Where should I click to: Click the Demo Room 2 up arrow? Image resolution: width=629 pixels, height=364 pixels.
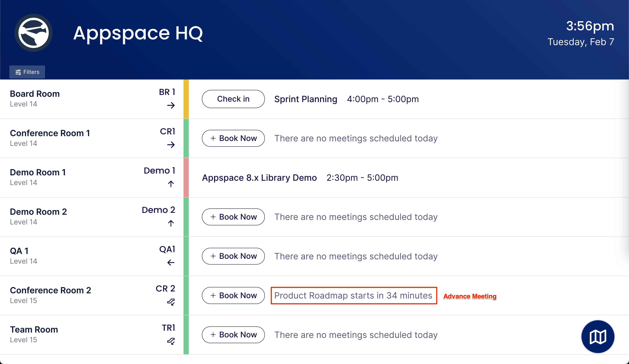click(x=171, y=223)
